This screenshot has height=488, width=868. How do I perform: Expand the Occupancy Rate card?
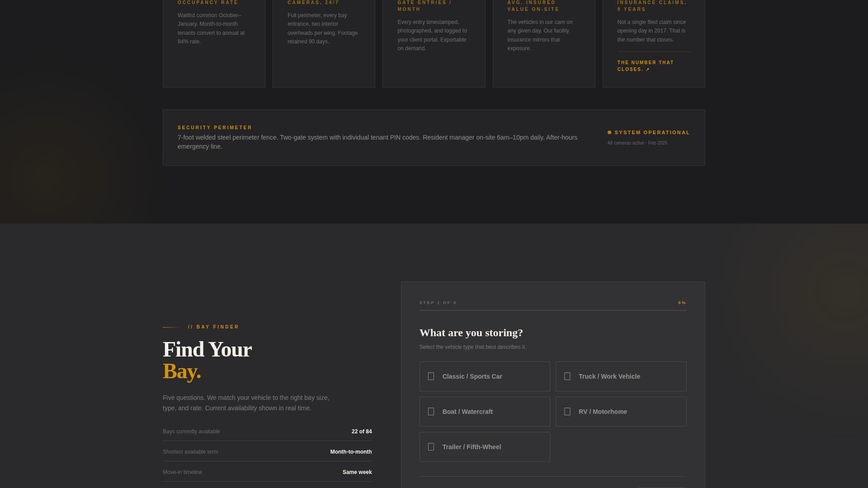[x=214, y=43]
